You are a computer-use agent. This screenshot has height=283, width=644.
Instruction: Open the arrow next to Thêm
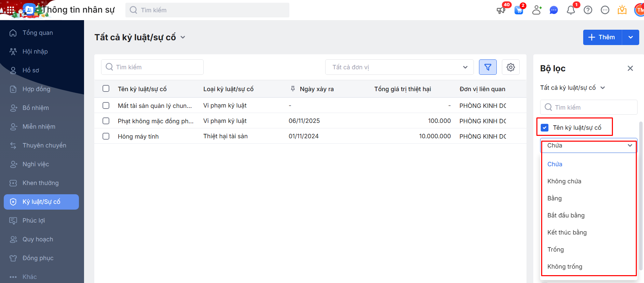630,37
